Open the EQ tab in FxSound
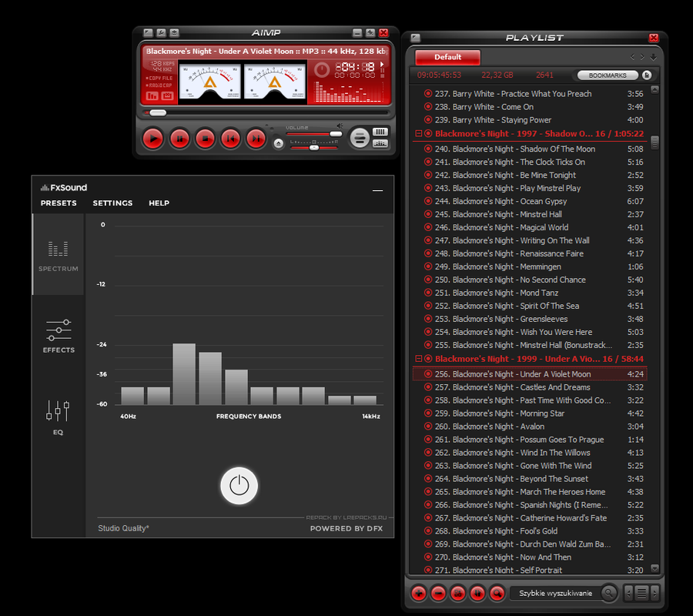 point(58,417)
